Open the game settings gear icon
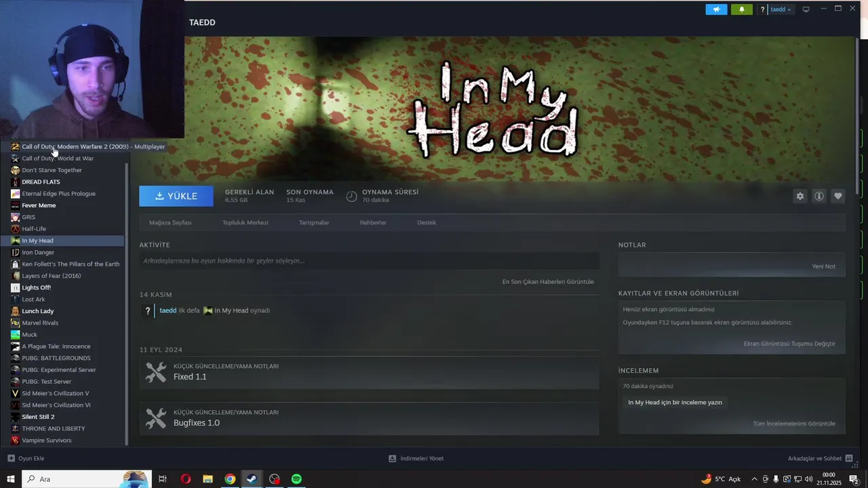The image size is (868, 488). click(x=800, y=196)
